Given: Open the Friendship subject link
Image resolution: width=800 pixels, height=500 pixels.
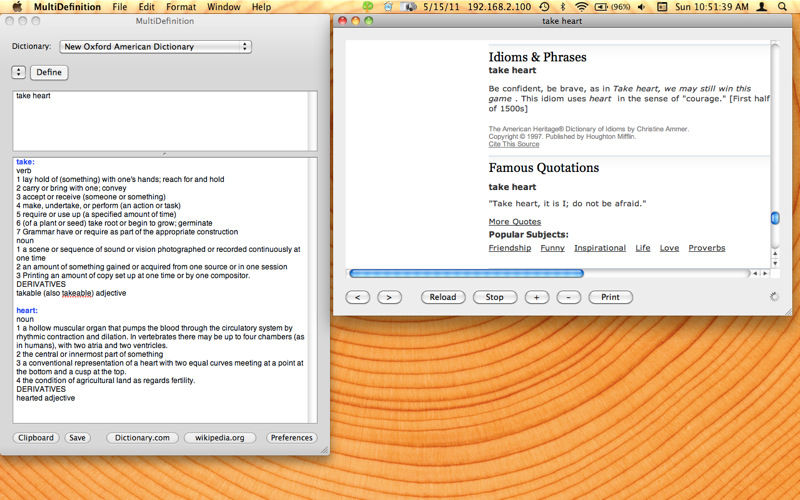Looking at the screenshot, I should tap(510, 248).
